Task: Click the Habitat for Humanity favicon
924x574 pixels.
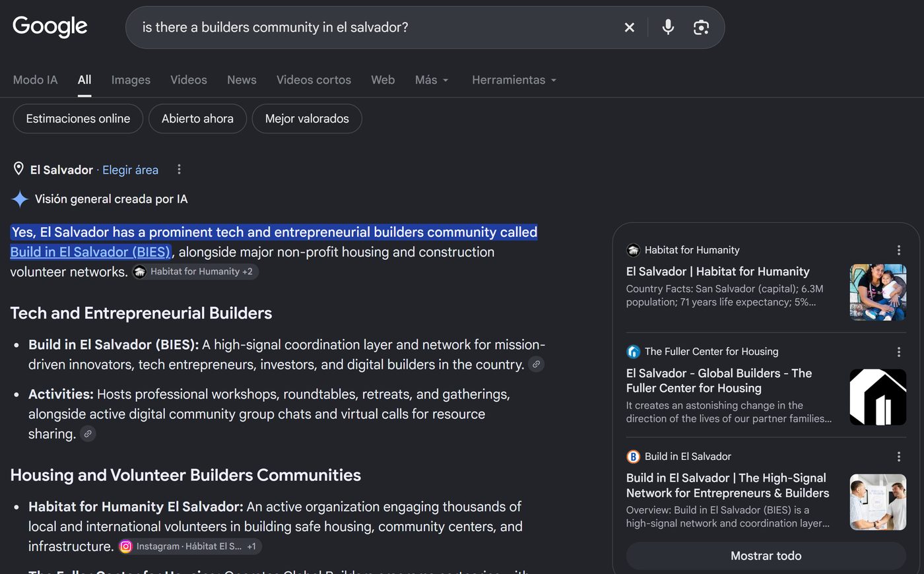Action: [x=633, y=250]
